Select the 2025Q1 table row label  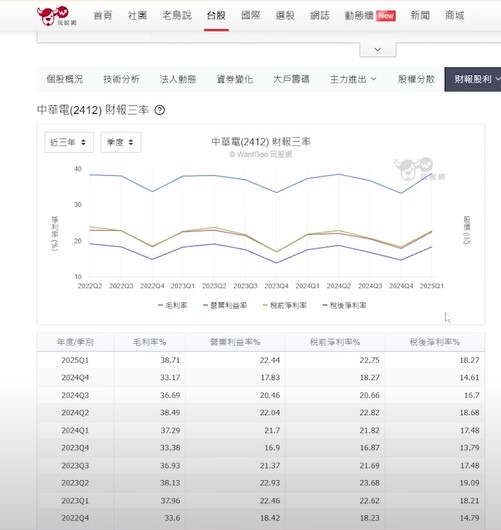pyautogui.click(x=75, y=360)
